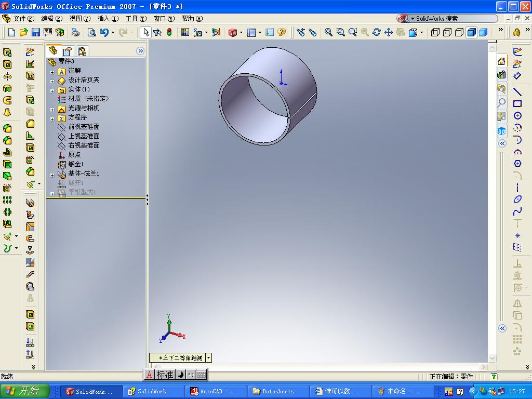532x399 pixels.
Task: Switch to Hidden Lines Removed mode
Action: (x=459, y=32)
